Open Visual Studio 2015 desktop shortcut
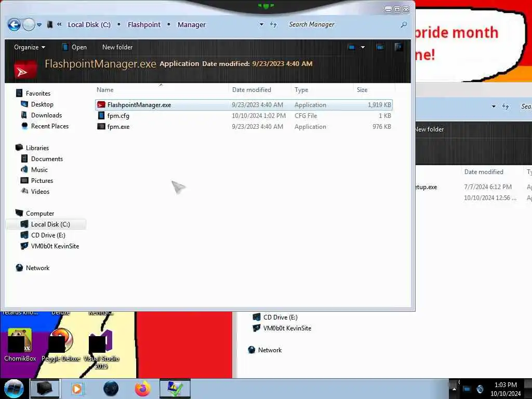 101,350
